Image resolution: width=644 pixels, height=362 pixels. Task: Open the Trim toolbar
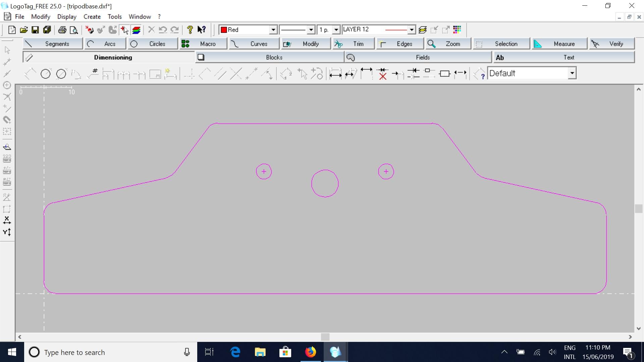pos(353,44)
